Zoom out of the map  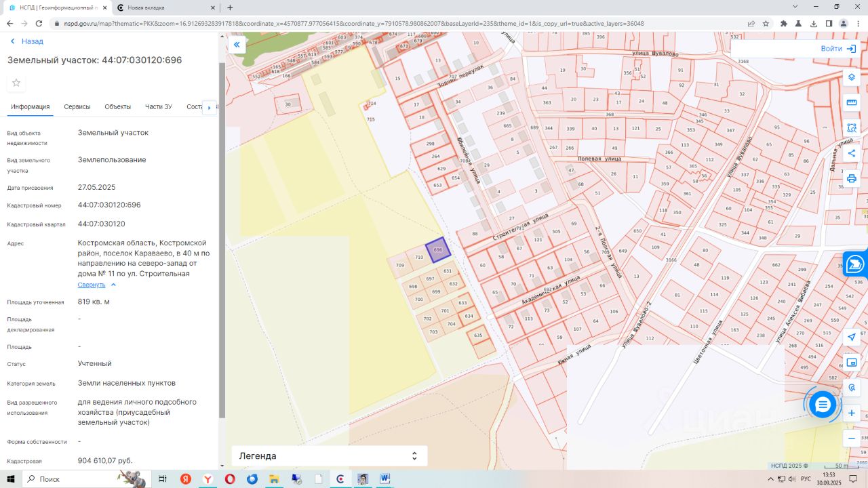852,439
